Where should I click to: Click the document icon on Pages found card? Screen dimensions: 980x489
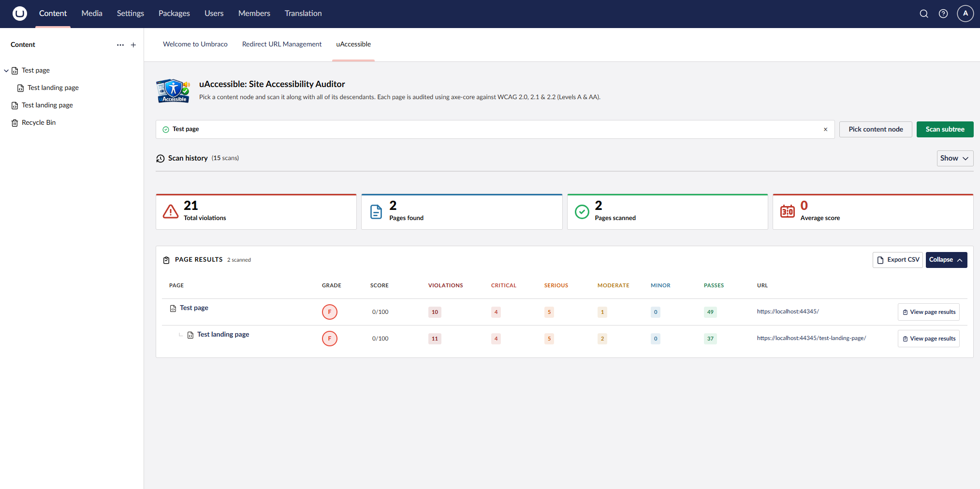[x=376, y=211]
